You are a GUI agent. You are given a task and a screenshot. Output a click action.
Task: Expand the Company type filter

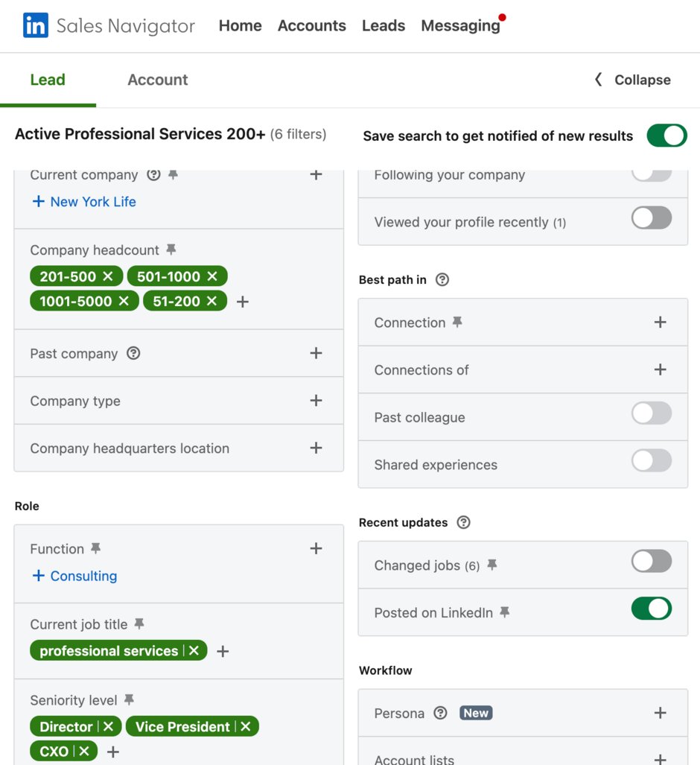[316, 401]
